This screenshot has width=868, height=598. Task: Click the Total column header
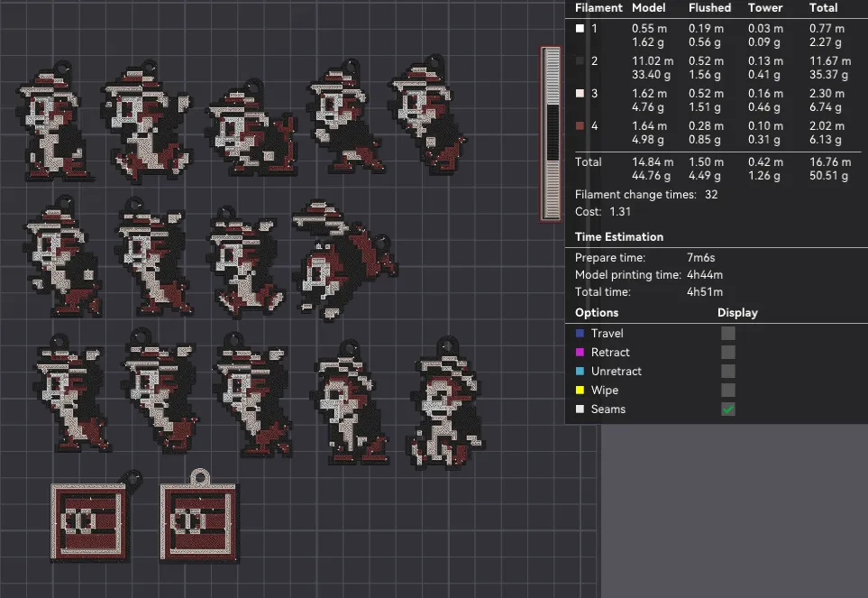pyautogui.click(x=823, y=8)
